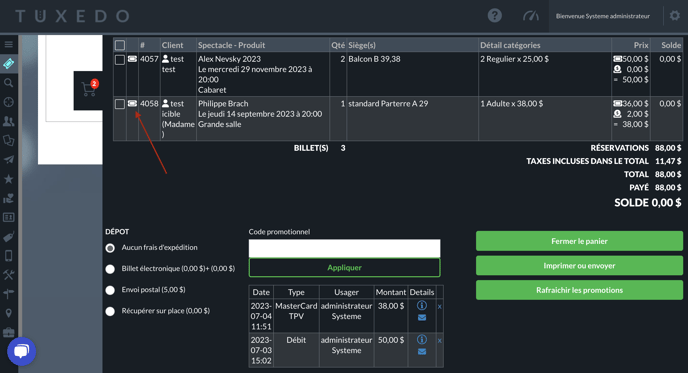Click the Fermer le panier button
Screen dimensions: 688x373
coord(579,241)
